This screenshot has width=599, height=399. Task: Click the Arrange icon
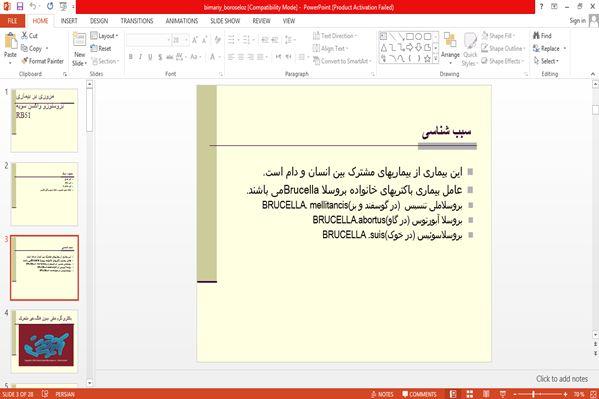coord(450,47)
